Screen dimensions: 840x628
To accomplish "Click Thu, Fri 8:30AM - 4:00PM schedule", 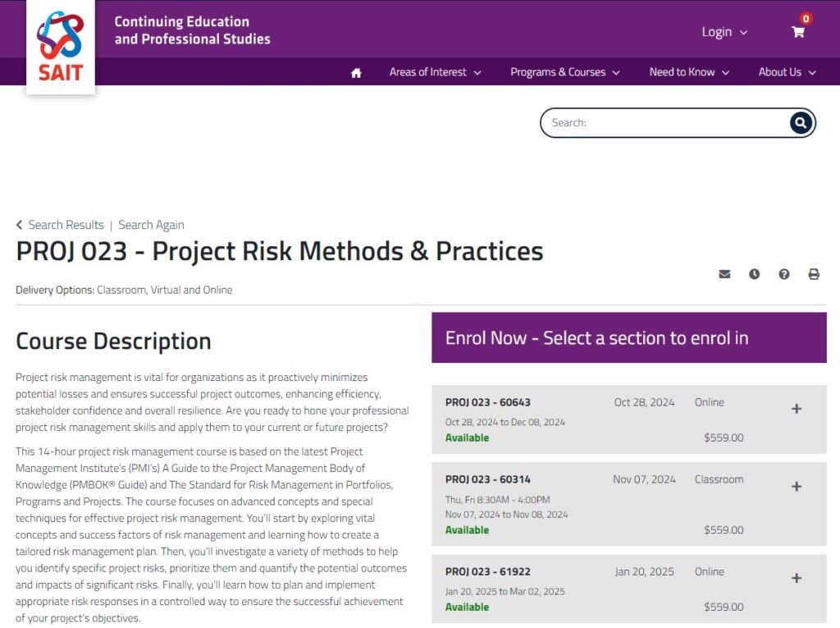I will coord(498,500).
